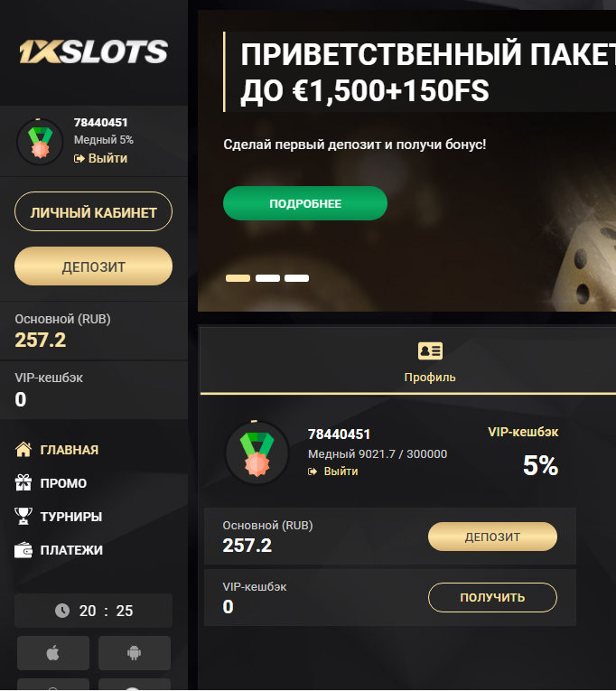Image resolution: width=616 pixels, height=691 pixels.
Task: Click the large medal avatar in profile
Action: coord(257,453)
